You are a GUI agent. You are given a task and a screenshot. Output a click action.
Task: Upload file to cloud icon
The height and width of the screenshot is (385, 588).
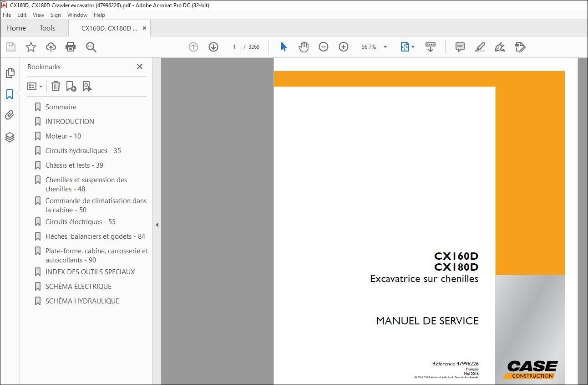coord(51,47)
